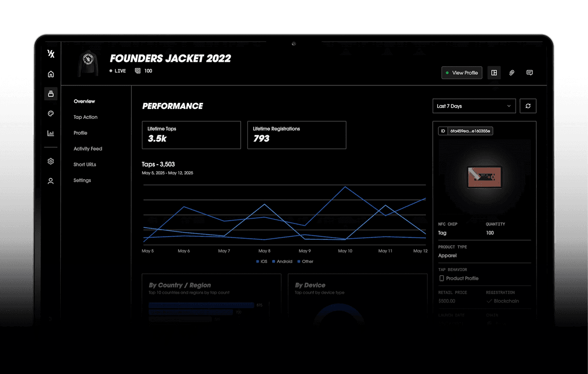Open the products stack icon in the sidebar

pos(50,94)
